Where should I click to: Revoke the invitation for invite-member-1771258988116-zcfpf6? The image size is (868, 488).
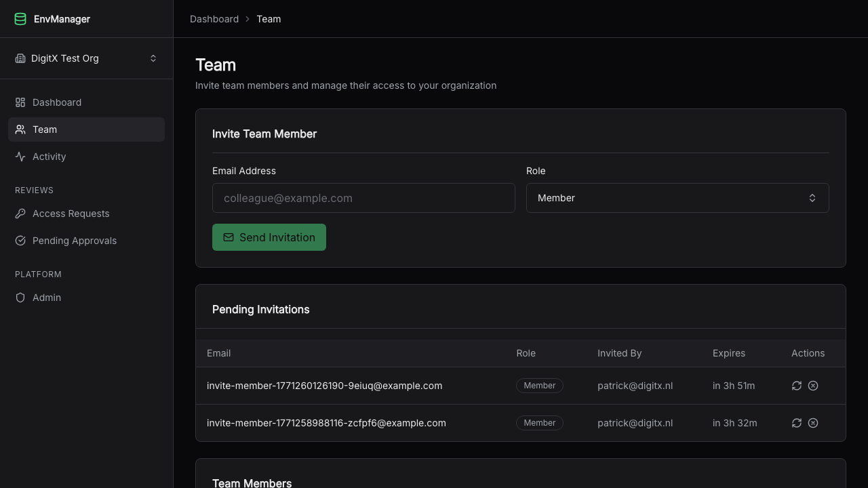(x=813, y=423)
